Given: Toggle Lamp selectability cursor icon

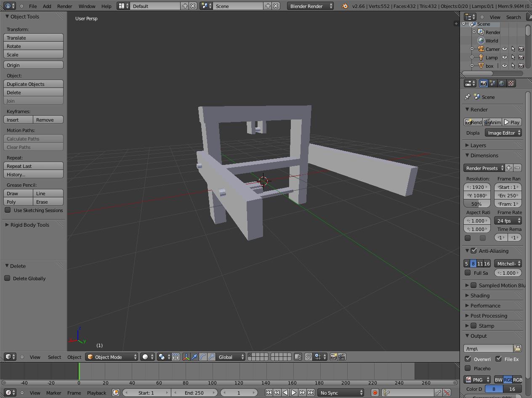Looking at the screenshot, I should [x=513, y=57].
